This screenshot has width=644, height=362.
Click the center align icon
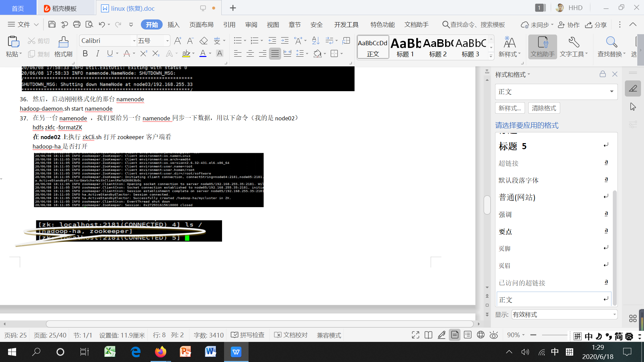tap(250, 54)
